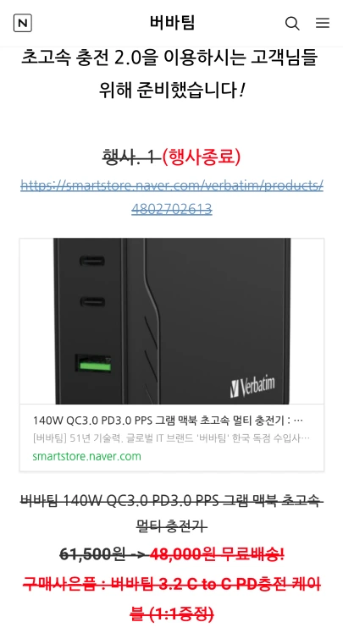The height and width of the screenshot is (644, 343).
Task: Click the green USB-A port in the image
Action: [93, 364]
